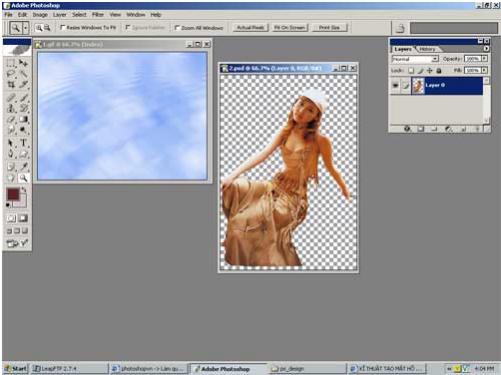The height and width of the screenshot is (375, 501).
Task: Click the adjustment layer icon
Action: click(x=449, y=129)
